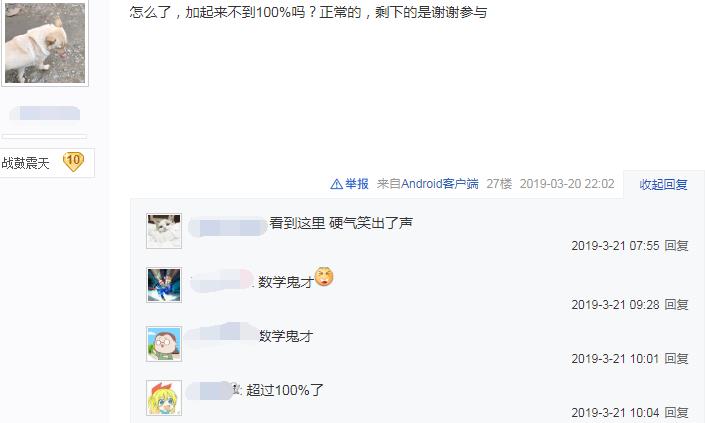Click the blue anime avatar in the replies
705x423 pixels.
coord(164,285)
